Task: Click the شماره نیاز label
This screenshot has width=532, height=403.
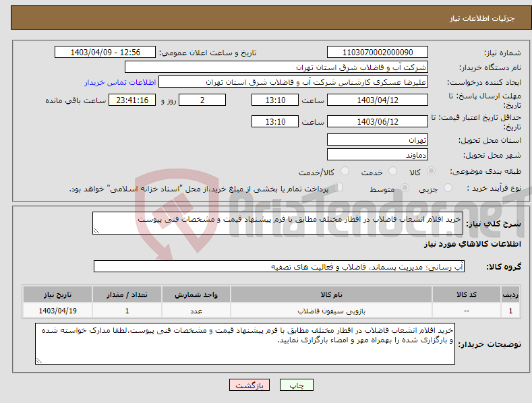Action: [x=502, y=53]
